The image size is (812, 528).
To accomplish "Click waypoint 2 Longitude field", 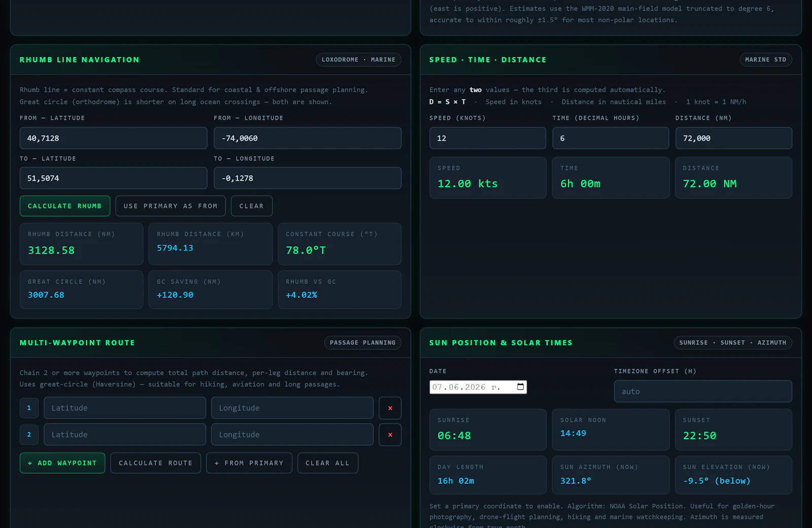I will pyautogui.click(x=292, y=435).
